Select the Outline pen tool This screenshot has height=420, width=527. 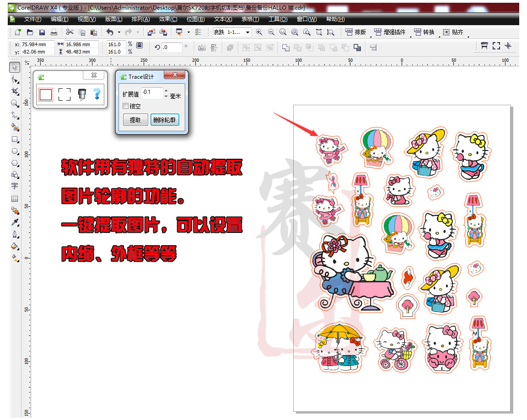click(15, 234)
